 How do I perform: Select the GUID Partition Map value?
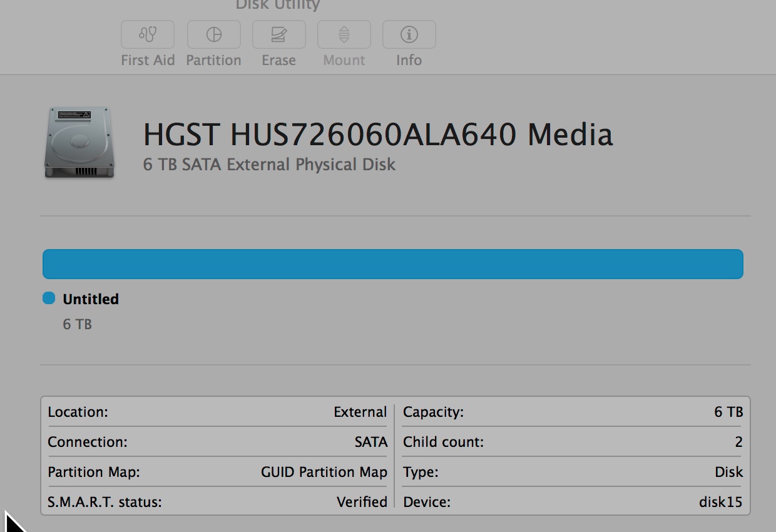click(x=324, y=472)
